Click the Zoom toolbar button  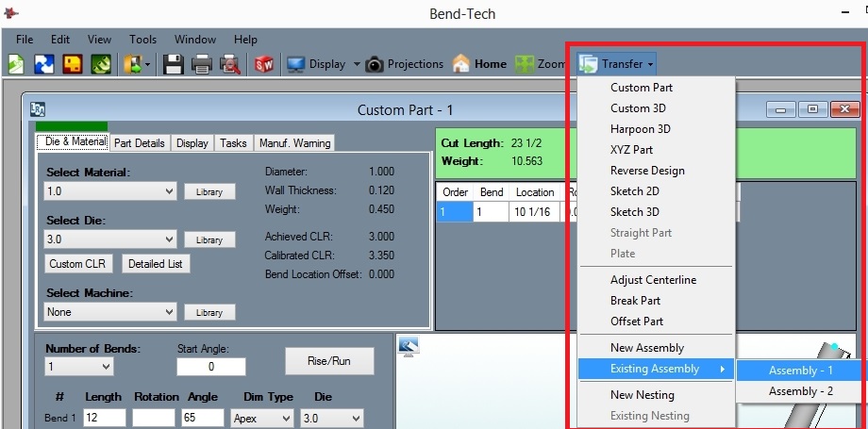541,64
